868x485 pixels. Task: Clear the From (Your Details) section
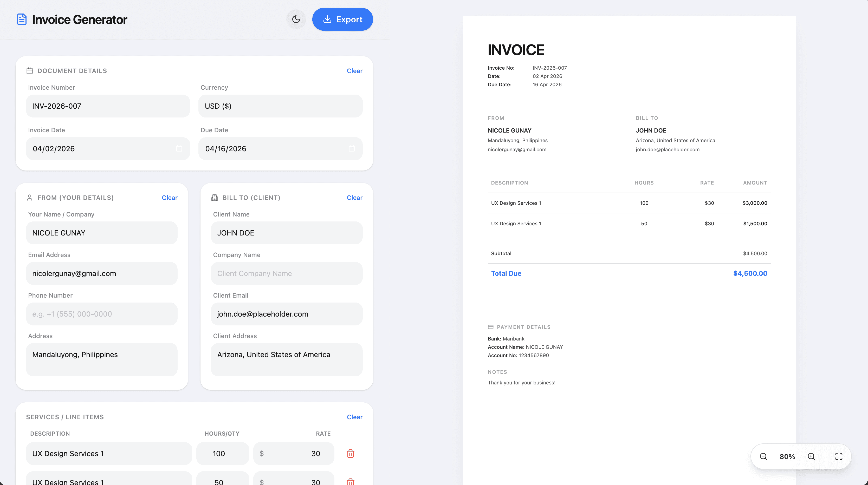tap(170, 198)
